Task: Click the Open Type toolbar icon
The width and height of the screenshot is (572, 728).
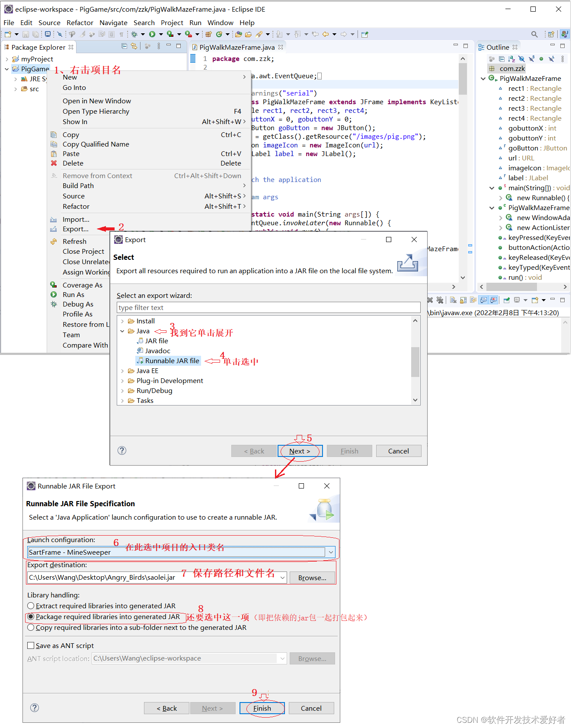Action: coord(238,34)
